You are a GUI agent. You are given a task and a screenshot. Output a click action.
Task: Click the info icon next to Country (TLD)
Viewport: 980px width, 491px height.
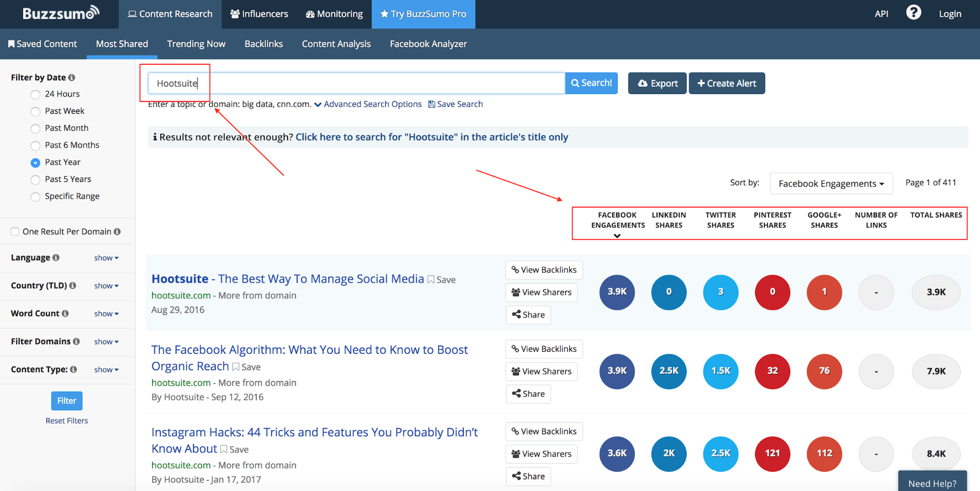[73, 285]
